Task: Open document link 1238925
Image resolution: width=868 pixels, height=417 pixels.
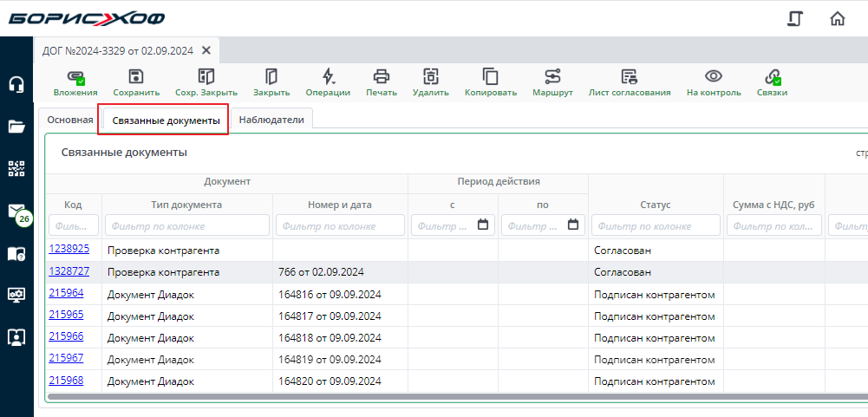Action: [69, 249]
